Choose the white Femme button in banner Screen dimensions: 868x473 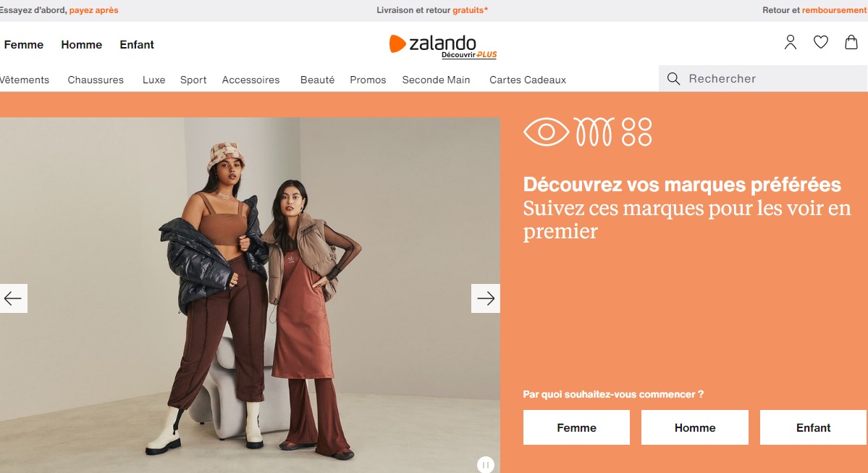[x=576, y=427]
